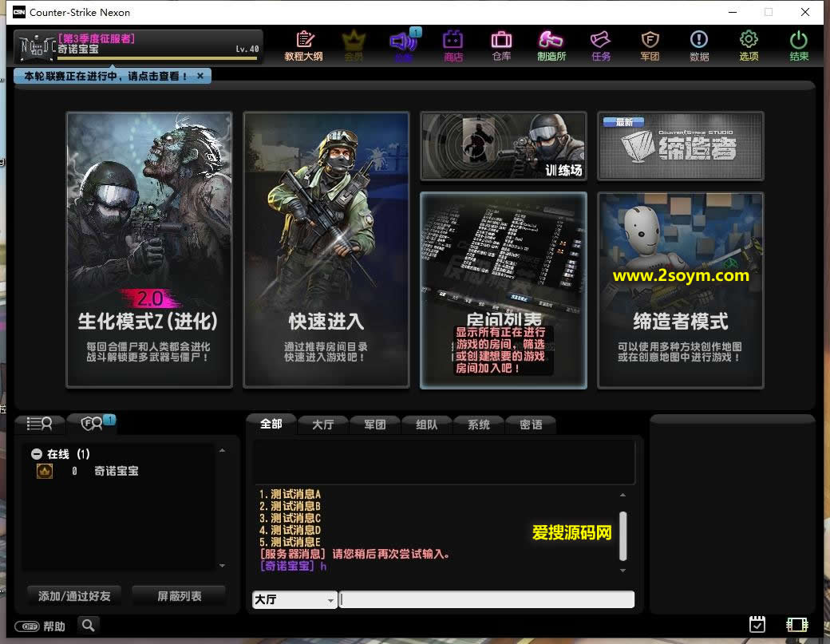830x644 pixels.
Task: Open the 训练场 training ground card
Action: pyautogui.click(x=504, y=146)
